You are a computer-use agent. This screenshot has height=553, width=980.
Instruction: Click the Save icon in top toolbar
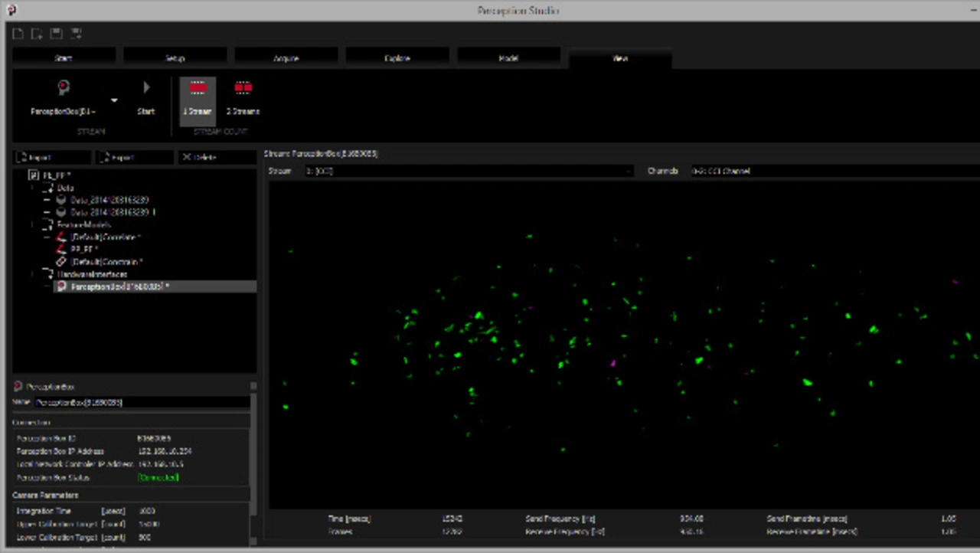point(56,33)
